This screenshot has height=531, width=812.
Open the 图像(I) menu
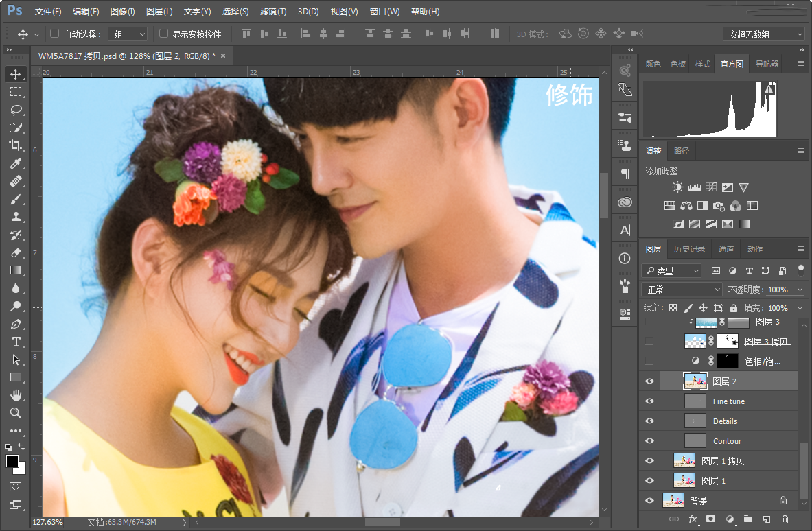tap(123, 12)
